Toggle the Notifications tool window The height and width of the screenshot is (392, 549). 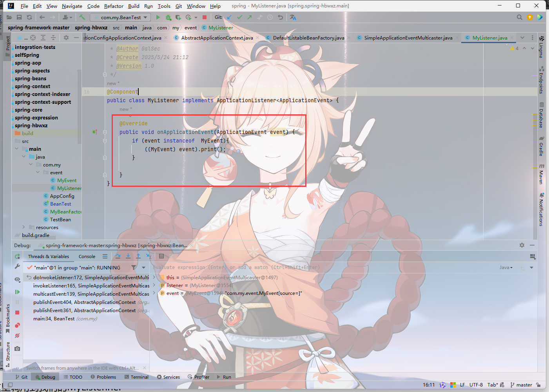[541, 209]
